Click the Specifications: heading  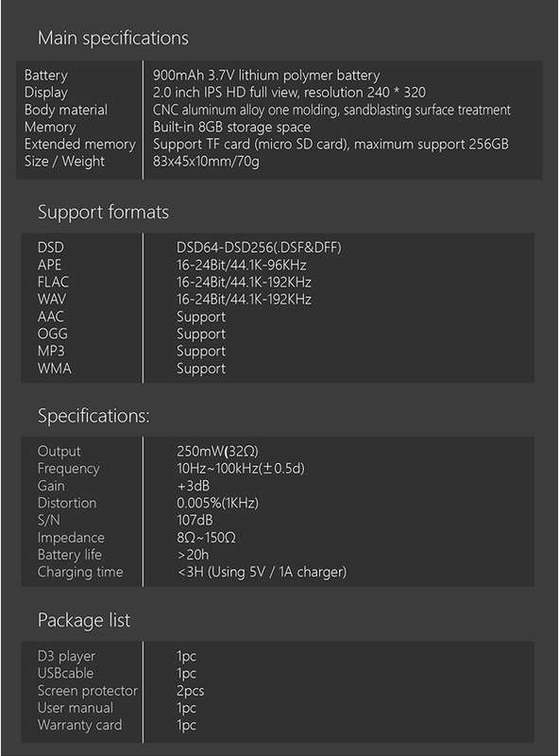pyautogui.click(x=93, y=416)
